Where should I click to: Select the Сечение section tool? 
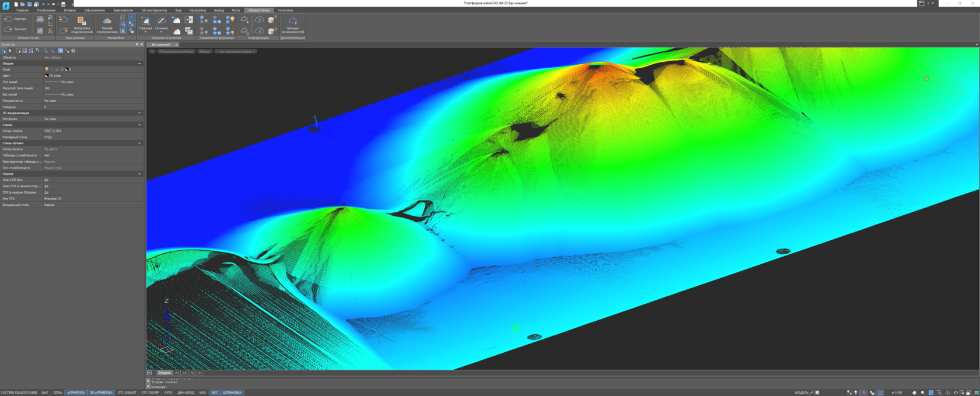point(161,23)
